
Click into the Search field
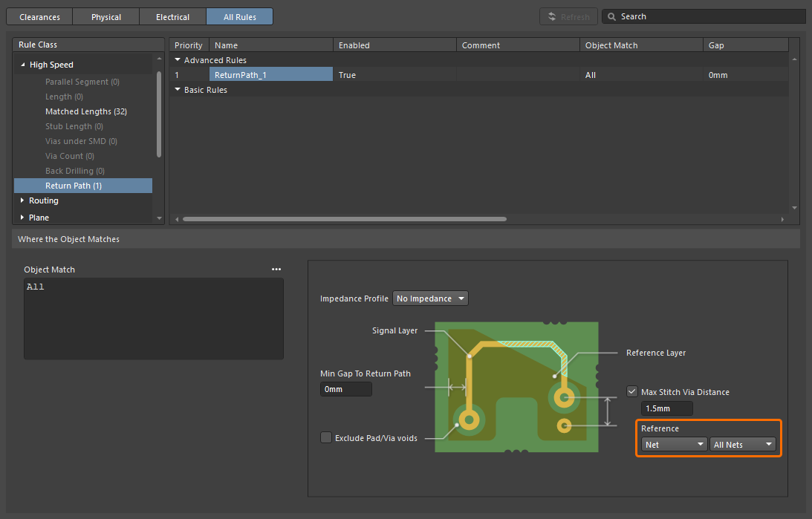tap(704, 16)
